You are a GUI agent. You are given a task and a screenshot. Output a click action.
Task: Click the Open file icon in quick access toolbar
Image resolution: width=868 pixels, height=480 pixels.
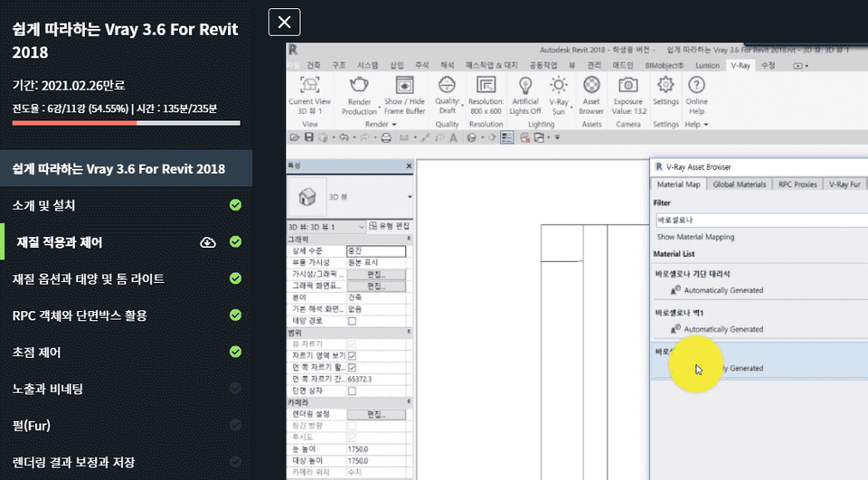pyautogui.click(x=295, y=137)
